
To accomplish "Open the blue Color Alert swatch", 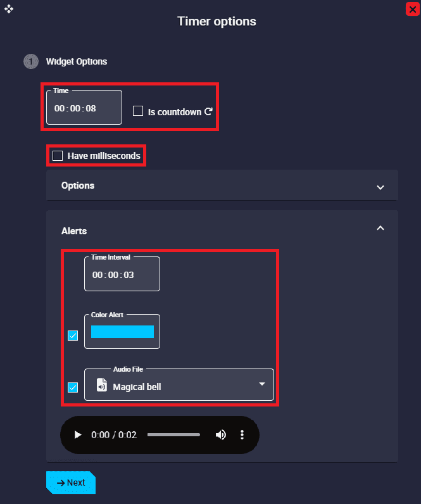I will 122,332.
